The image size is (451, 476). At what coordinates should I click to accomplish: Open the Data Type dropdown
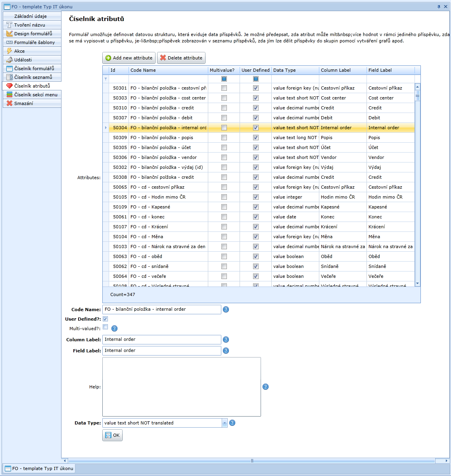[225, 423]
